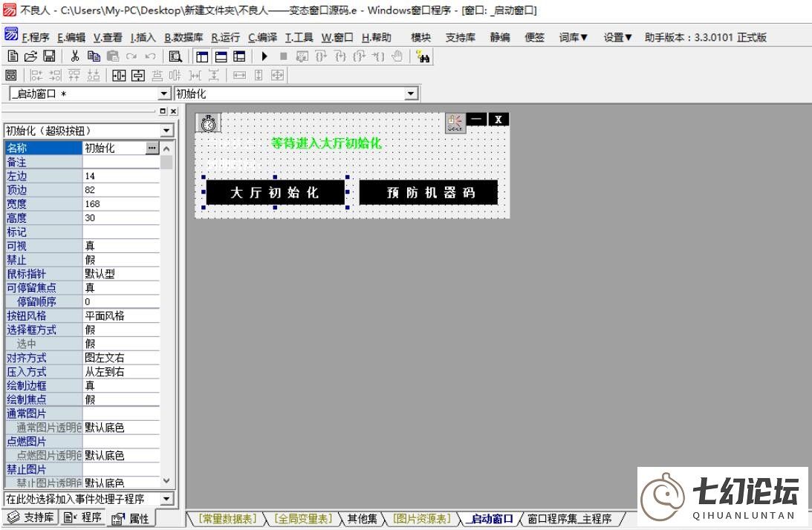
Task: Open the preview magnifier icon in toolbar
Action: pyautogui.click(x=175, y=56)
